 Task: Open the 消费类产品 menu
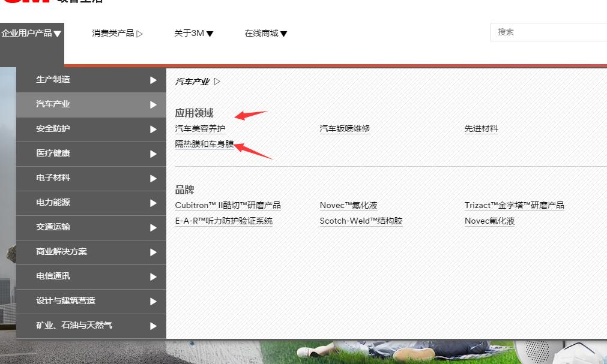tap(117, 33)
